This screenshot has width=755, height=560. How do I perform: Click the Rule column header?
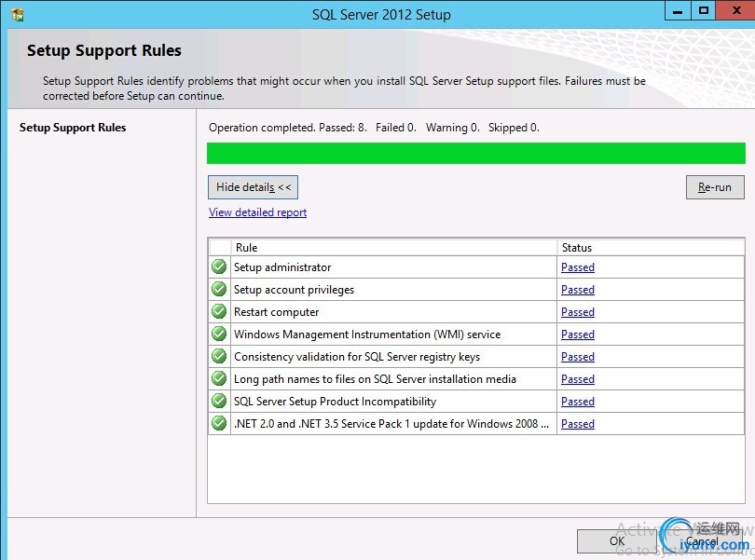(x=394, y=248)
